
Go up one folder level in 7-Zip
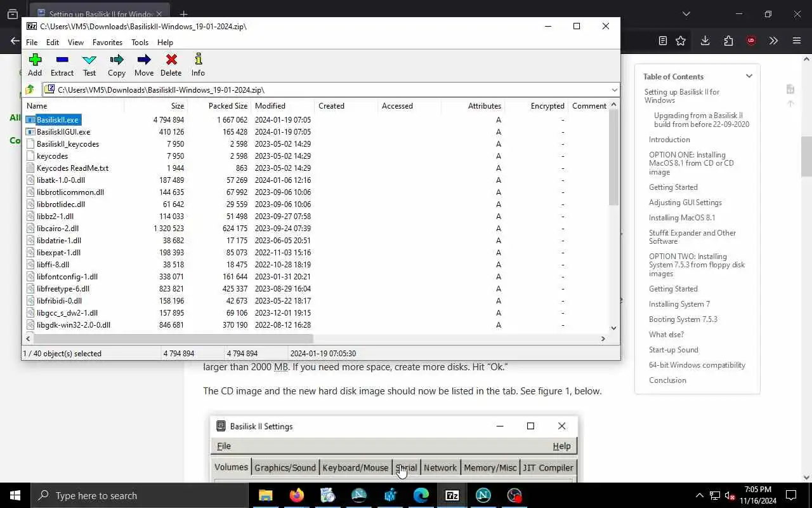click(x=30, y=90)
